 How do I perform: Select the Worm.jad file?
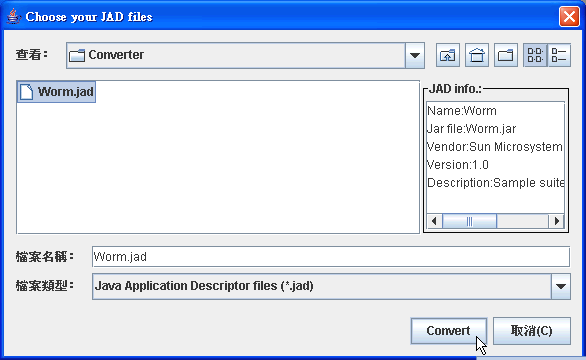coord(56,92)
